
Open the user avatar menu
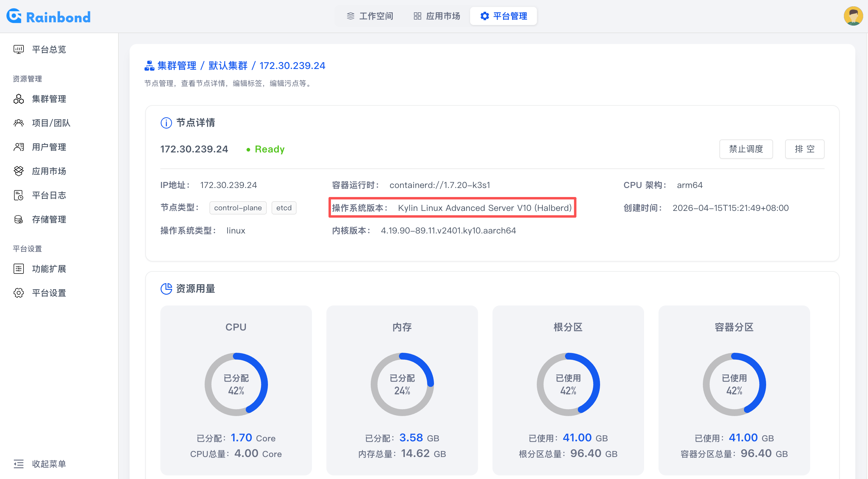tap(853, 16)
